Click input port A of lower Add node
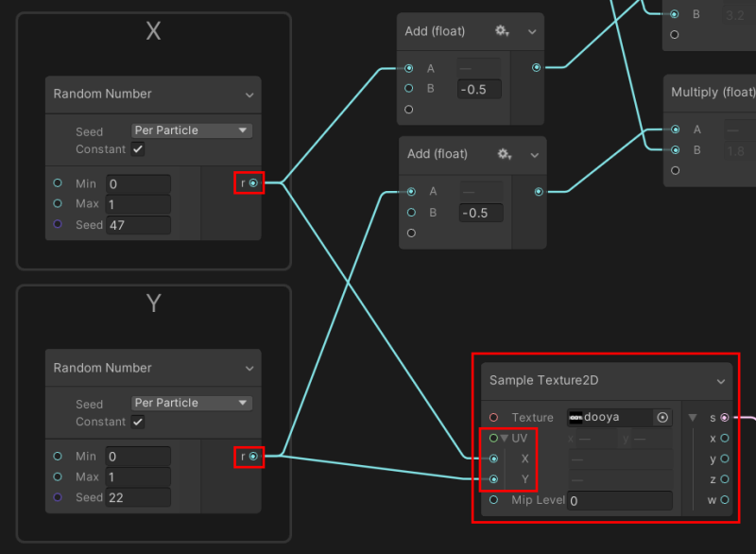756x554 pixels. [411, 192]
